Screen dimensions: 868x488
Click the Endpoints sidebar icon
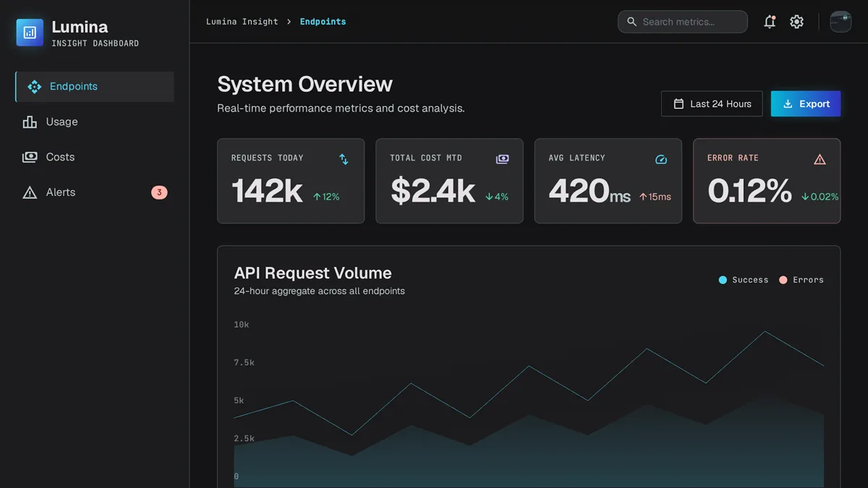34,87
